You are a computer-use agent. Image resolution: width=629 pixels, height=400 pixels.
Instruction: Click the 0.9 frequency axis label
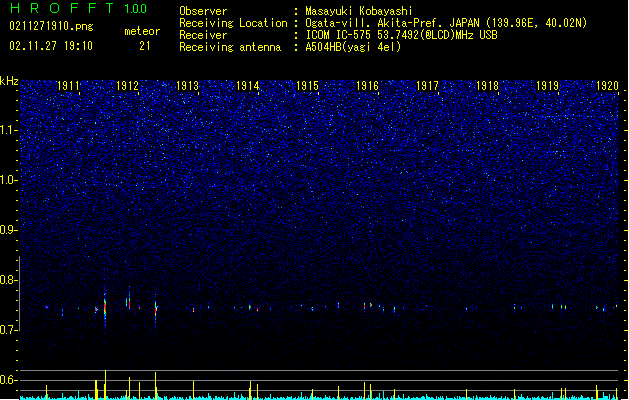[9, 230]
